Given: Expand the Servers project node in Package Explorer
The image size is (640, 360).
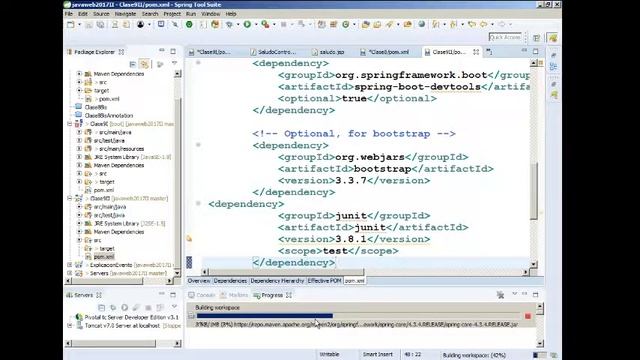Looking at the screenshot, I should click(x=70, y=273).
